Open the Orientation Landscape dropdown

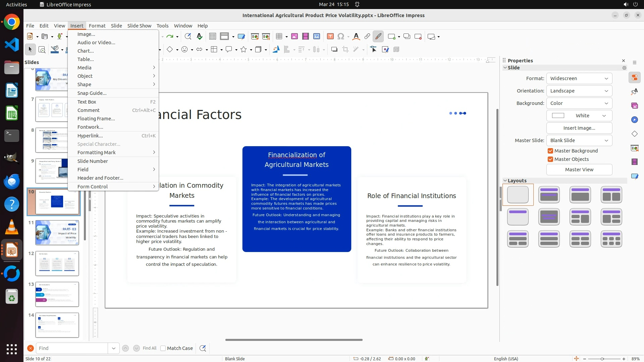(579, 91)
